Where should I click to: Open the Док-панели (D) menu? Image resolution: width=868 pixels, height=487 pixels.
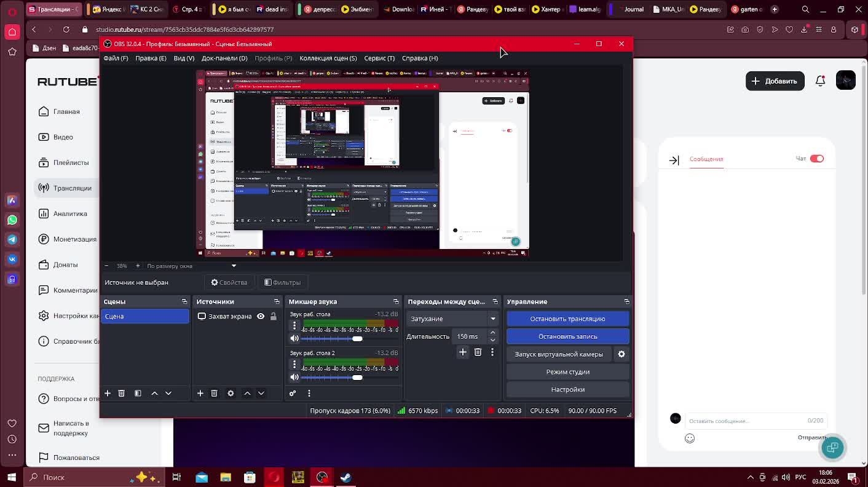tap(224, 58)
